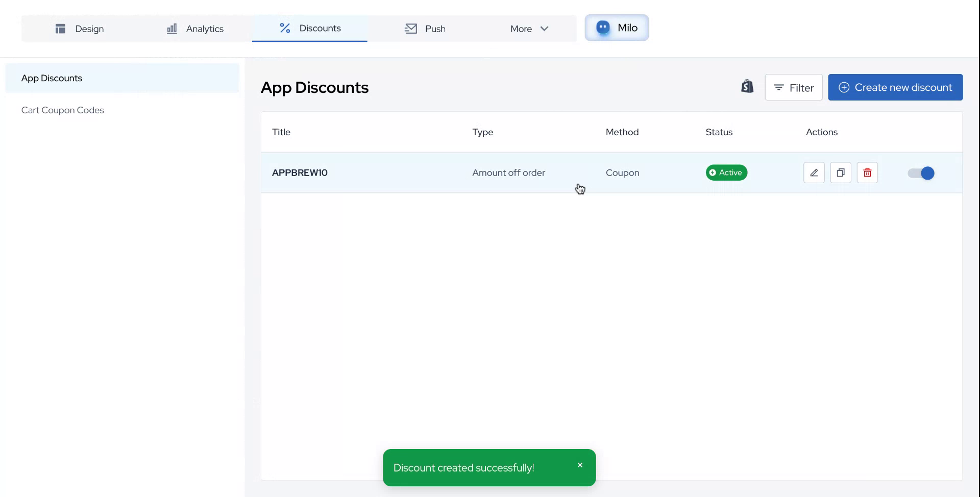Click the 'Discount created successfully!' message
The width and height of the screenshot is (980, 497).
point(463,468)
